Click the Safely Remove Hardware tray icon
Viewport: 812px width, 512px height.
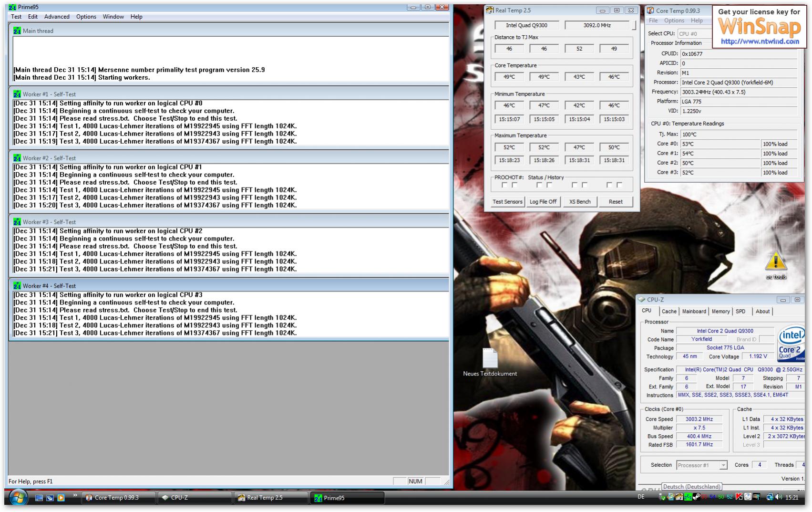click(x=662, y=497)
